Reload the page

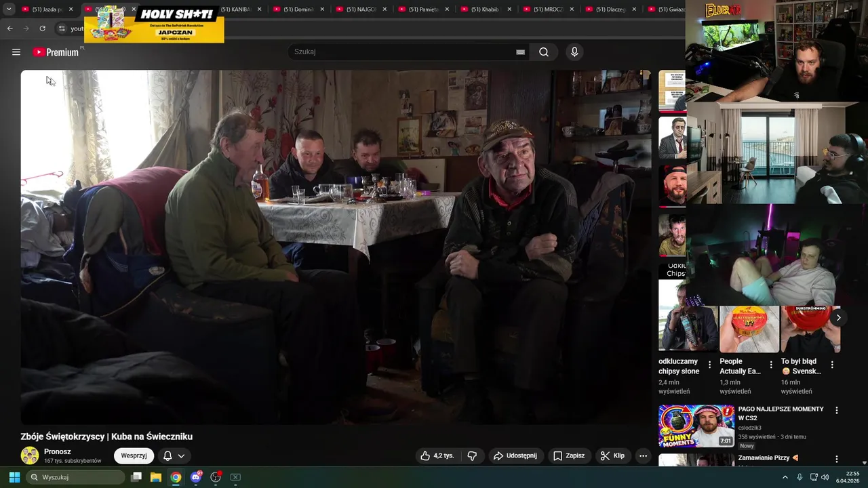[42, 28]
